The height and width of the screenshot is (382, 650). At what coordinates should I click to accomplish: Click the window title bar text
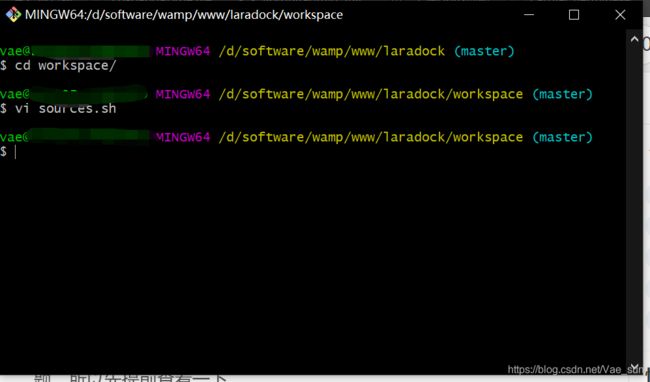(184, 15)
